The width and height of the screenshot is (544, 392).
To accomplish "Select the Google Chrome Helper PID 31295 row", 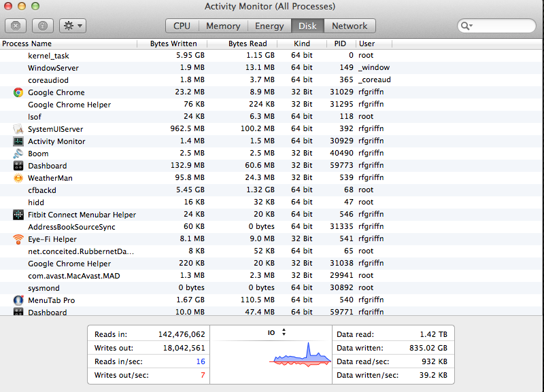I will [271, 105].
